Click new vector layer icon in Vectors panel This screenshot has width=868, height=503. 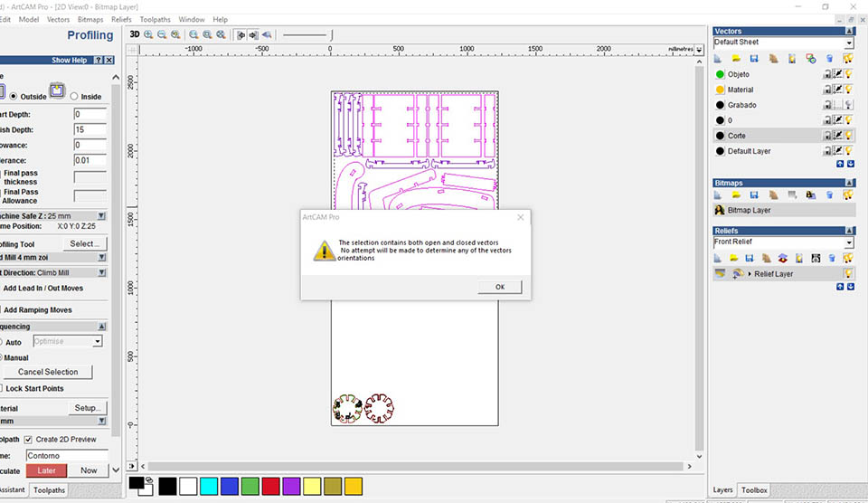(x=718, y=58)
